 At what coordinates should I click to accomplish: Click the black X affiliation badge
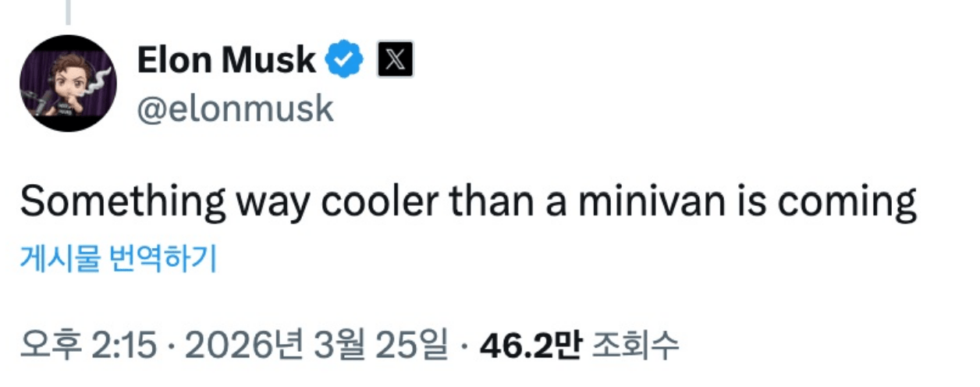pyautogui.click(x=395, y=61)
